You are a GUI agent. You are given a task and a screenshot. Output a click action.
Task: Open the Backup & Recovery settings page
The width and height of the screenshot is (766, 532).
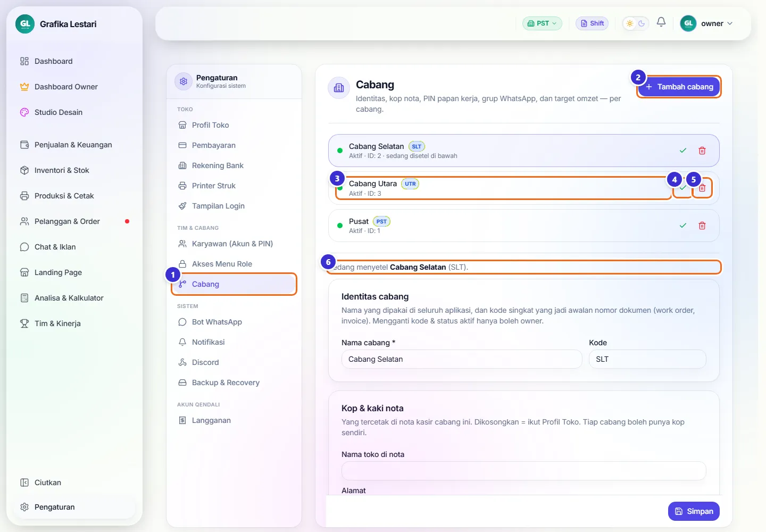234,383
